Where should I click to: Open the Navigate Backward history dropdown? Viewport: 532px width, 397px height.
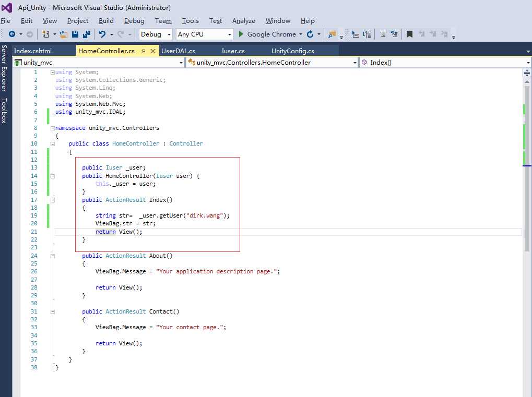[21, 34]
